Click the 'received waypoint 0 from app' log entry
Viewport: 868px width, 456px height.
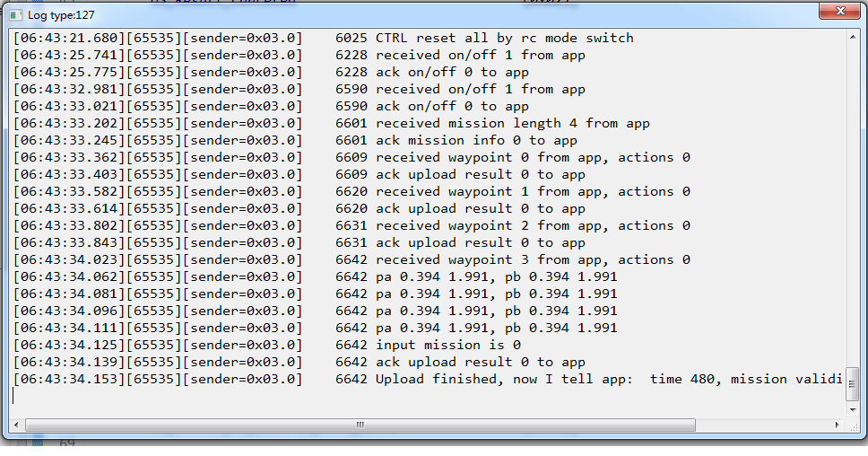pyautogui.click(x=533, y=157)
